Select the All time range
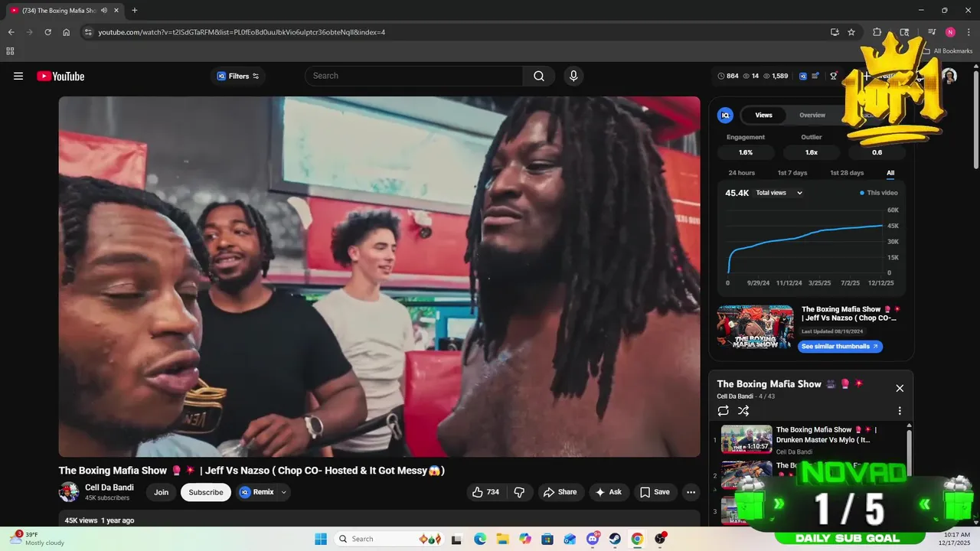980x551 pixels. (x=890, y=173)
